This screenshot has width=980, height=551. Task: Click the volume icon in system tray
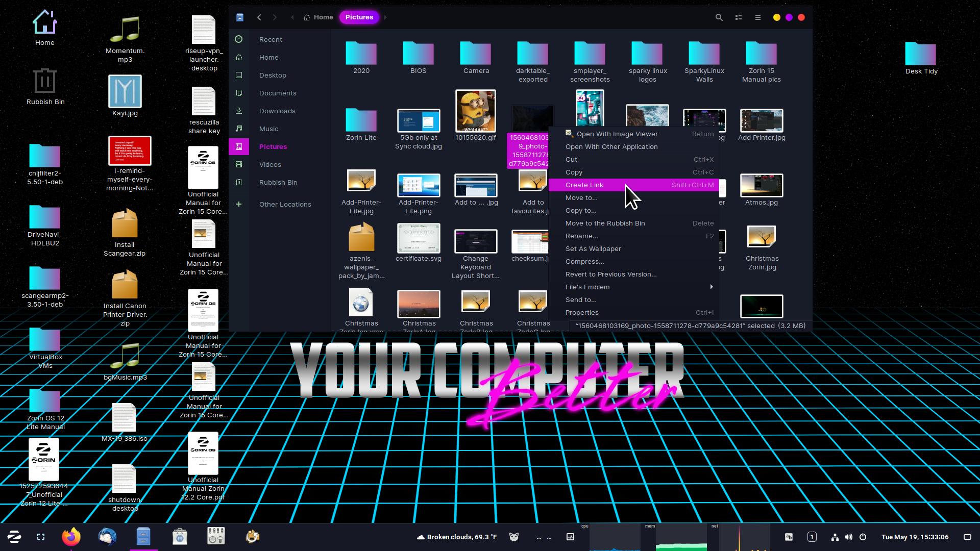[848, 537]
